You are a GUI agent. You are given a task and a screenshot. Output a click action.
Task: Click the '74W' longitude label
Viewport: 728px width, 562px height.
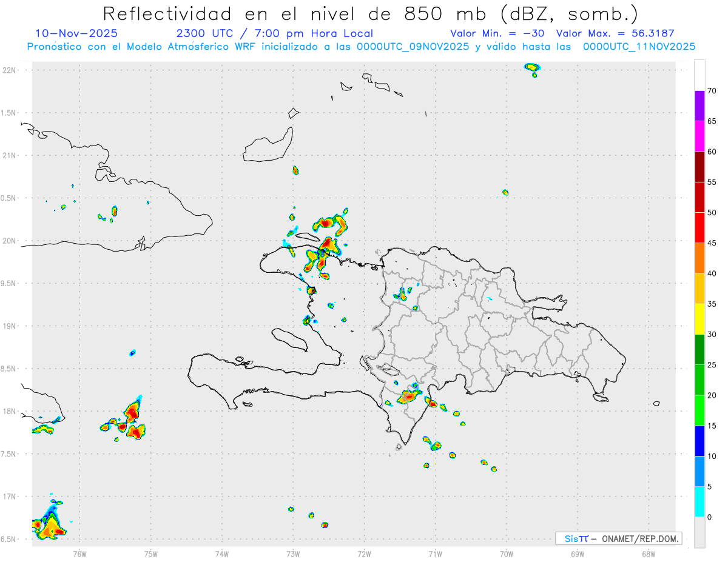(x=222, y=553)
